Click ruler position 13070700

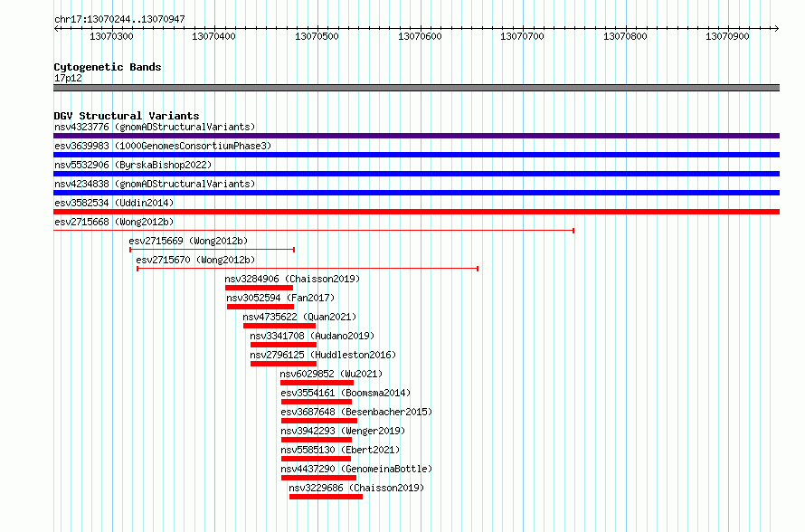523,36
